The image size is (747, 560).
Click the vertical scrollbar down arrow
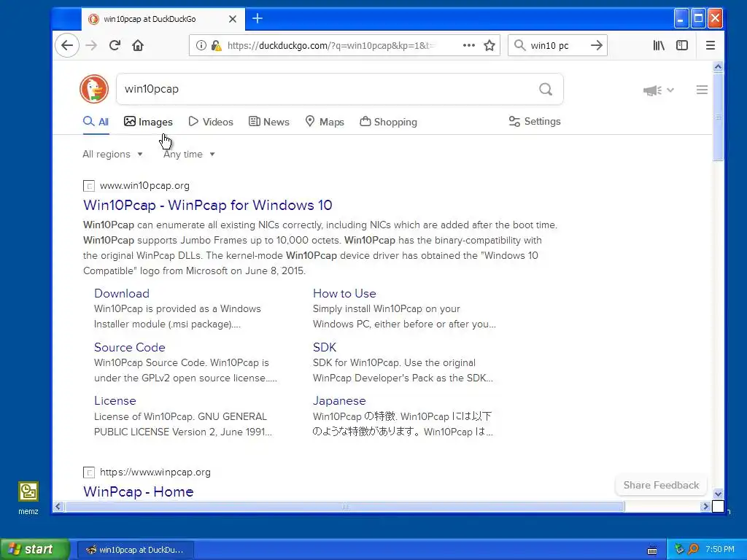(718, 494)
